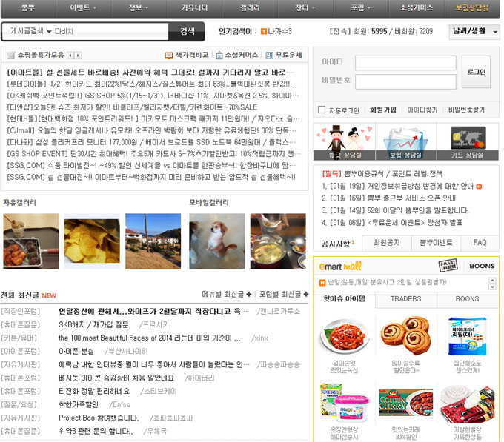The width and height of the screenshot is (504, 442).
Task: Open the potato chips gallery thumbnail
Action: tap(92, 241)
